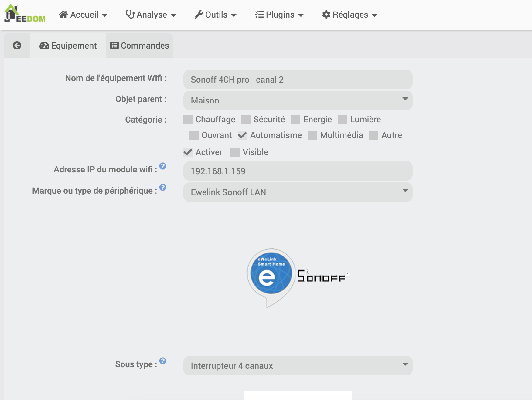Select the Equipement tab
Image resolution: width=532 pixels, height=400 pixels.
[68, 46]
